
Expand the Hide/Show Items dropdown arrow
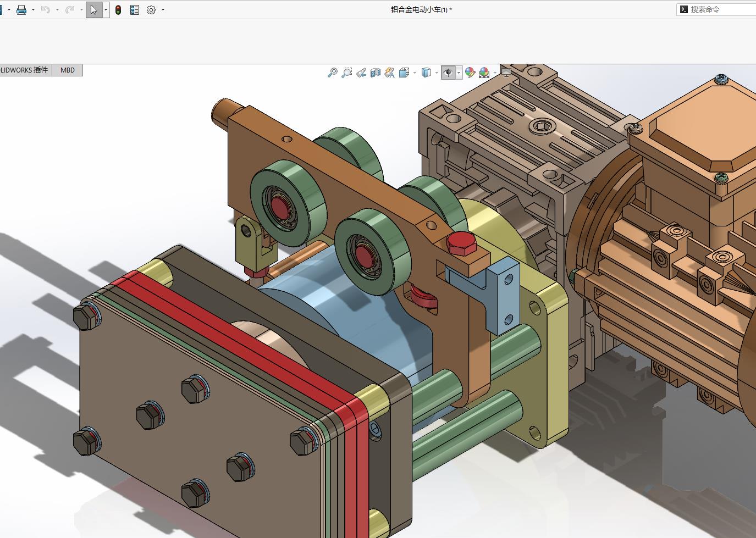(459, 73)
